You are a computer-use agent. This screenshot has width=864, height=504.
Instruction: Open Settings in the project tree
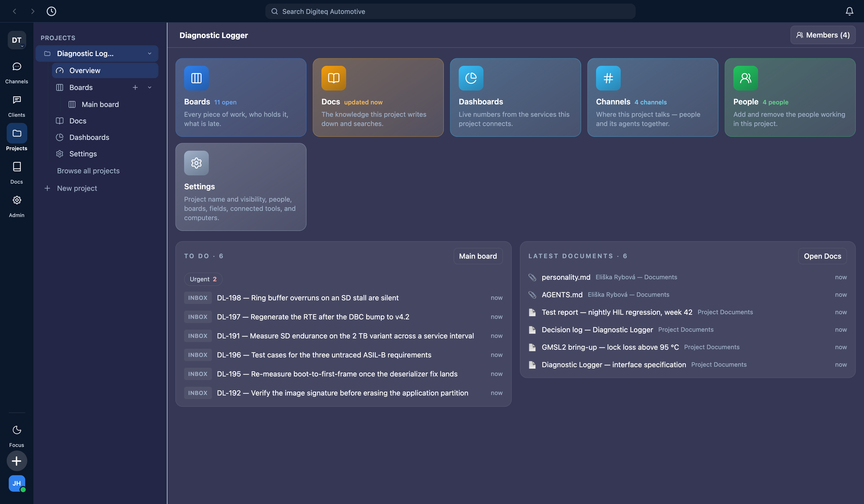(105, 154)
